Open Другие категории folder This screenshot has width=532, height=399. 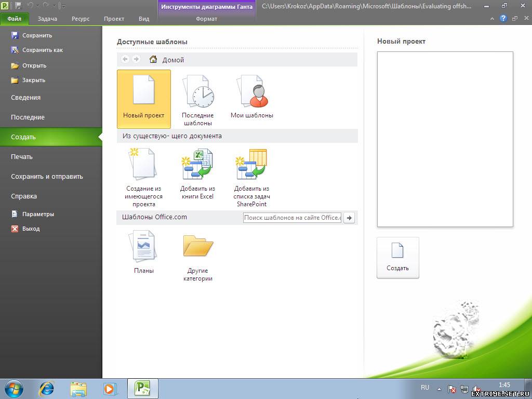pyautogui.click(x=198, y=257)
